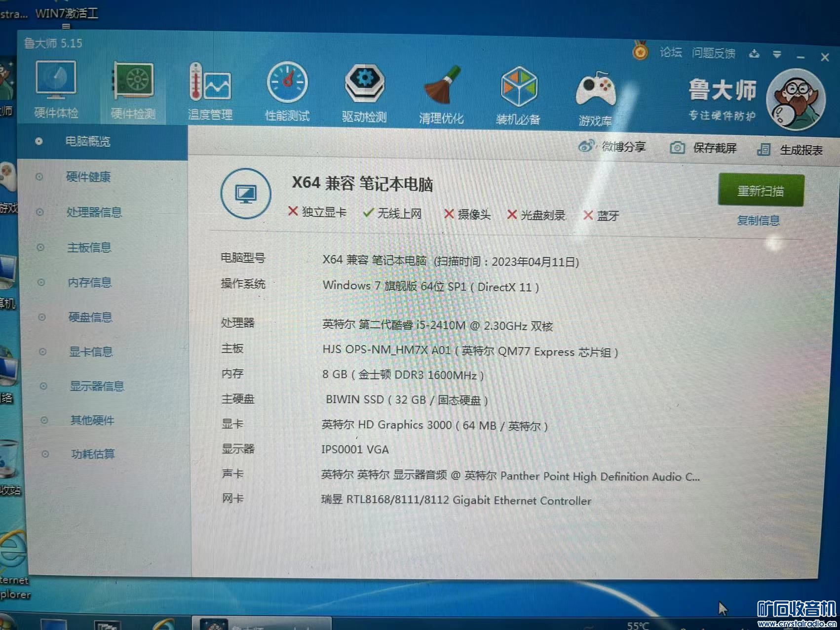Select 内存信息 in sidebar
The width and height of the screenshot is (840, 630).
[89, 282]
